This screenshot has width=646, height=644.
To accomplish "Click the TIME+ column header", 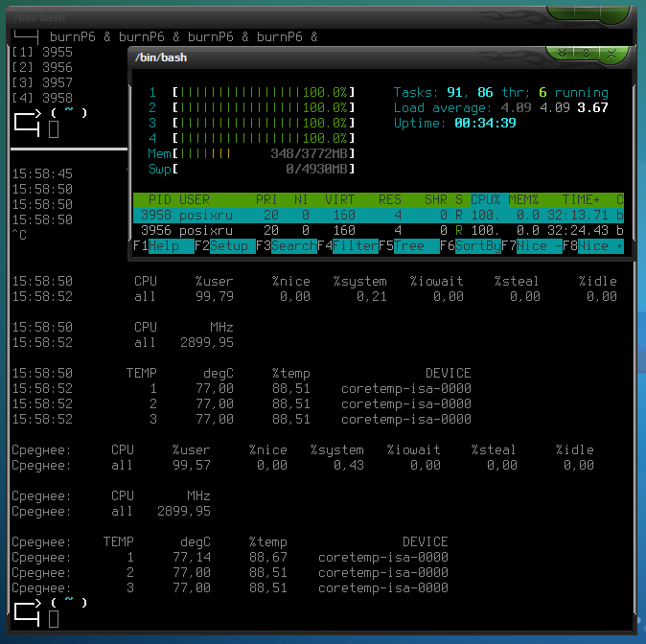I will tap(581, 200).
